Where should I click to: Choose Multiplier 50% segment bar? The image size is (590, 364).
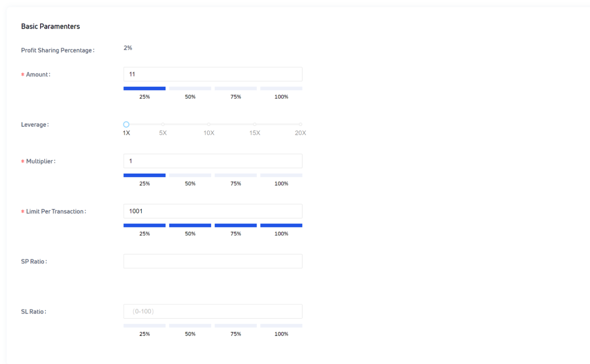pyautogui.click(x=190, y=175)
